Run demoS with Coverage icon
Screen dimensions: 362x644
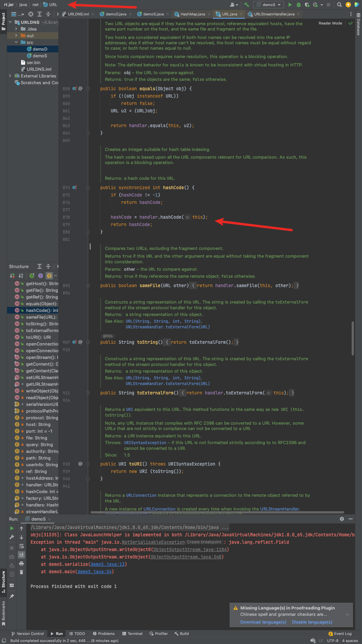307,5
